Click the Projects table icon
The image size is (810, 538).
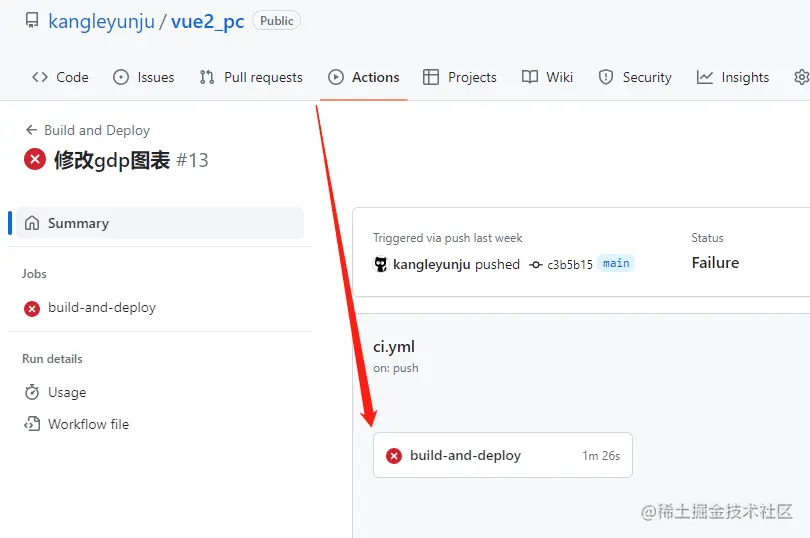coord(431,77)
